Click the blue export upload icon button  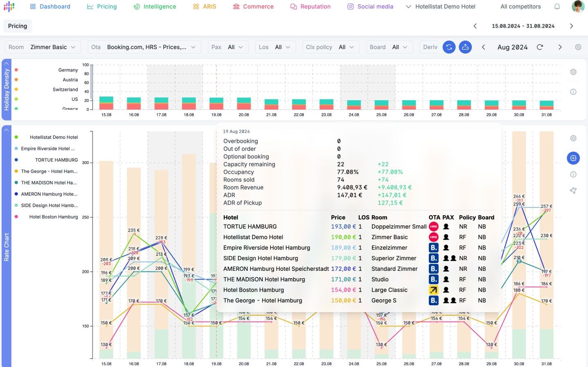465,47
